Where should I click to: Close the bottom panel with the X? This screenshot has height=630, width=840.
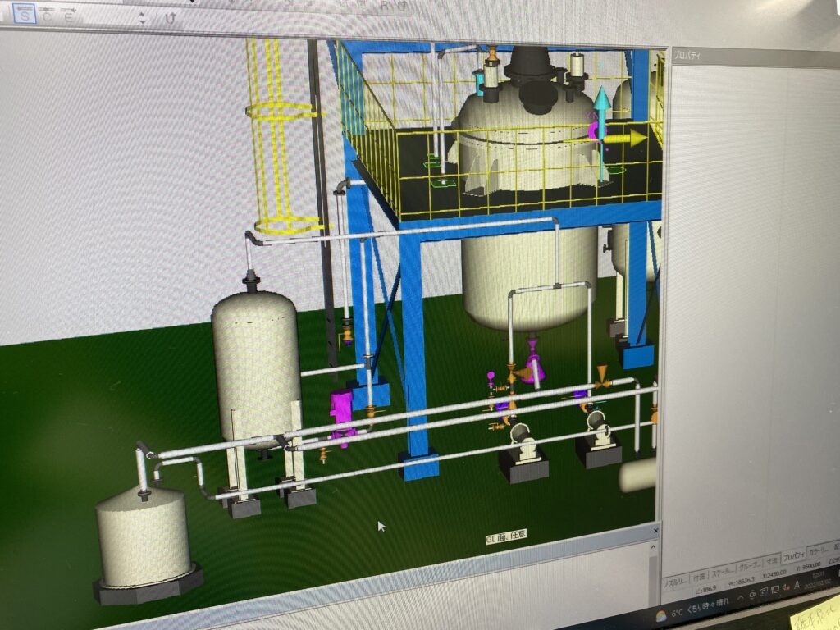tap(655, 531)
